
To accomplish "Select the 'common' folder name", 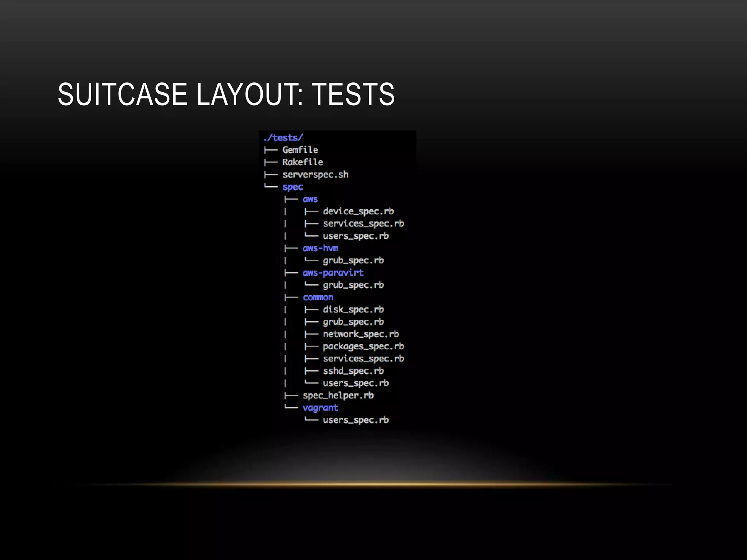I will [x=318, y=297].
